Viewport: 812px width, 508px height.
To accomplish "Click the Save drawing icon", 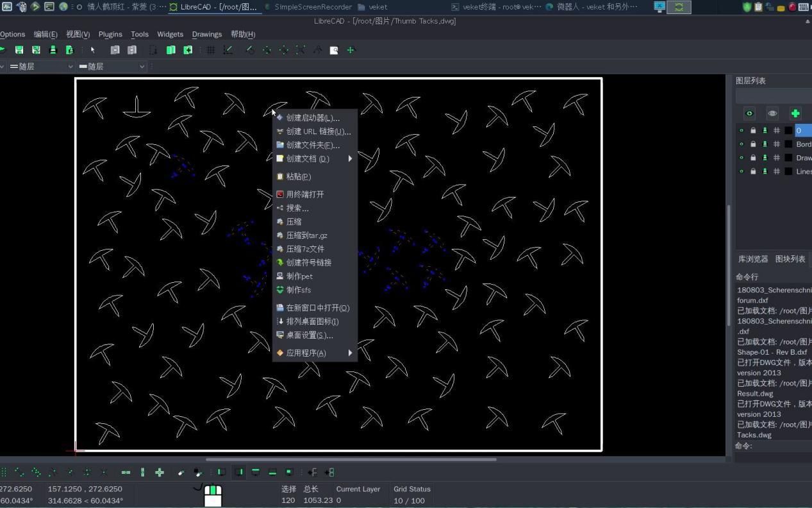I will (x=19, y=50).
